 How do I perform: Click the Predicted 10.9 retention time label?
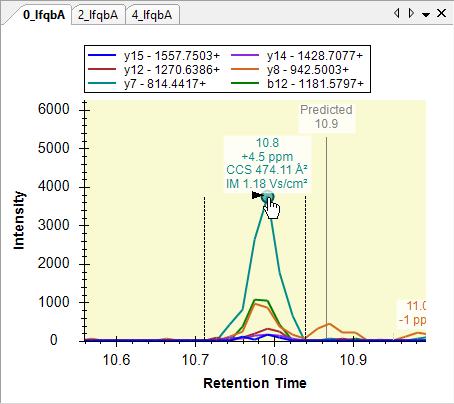[x=326, y=117]
